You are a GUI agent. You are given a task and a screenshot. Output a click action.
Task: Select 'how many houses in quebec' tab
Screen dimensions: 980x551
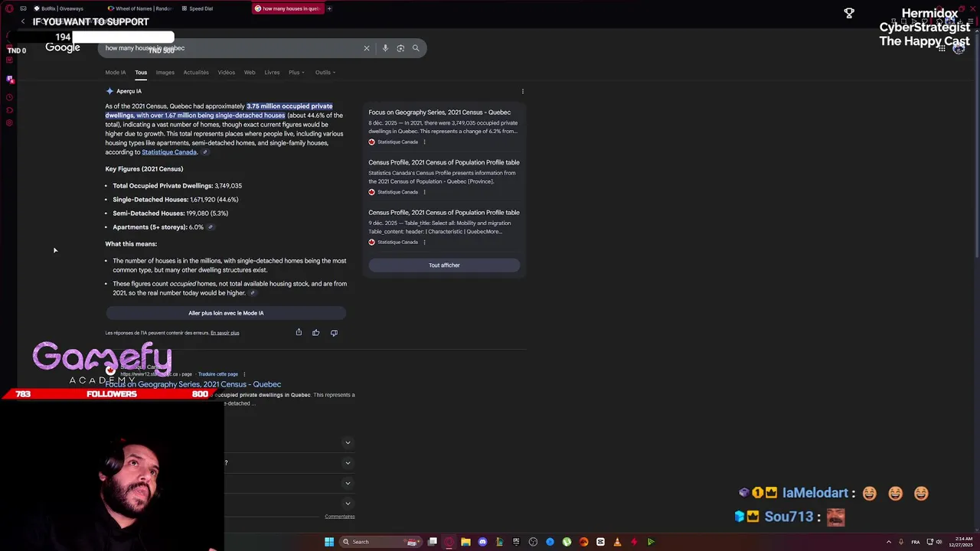click(x=287, y=8)
